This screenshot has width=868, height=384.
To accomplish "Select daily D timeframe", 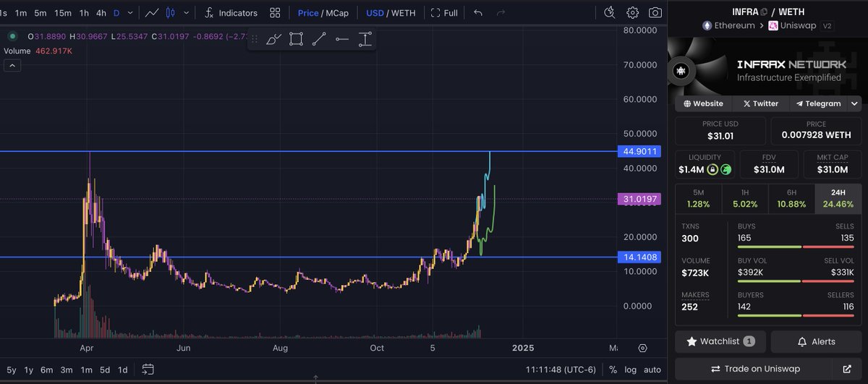I will [x=116, y=13].
